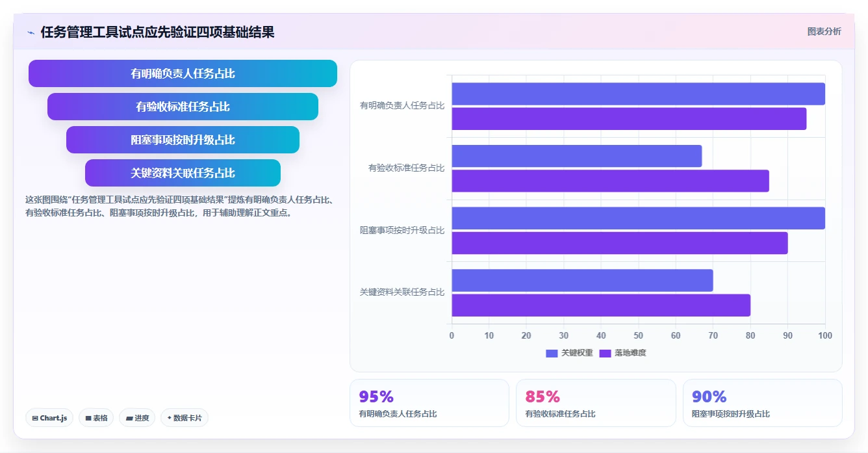Viewport: 868px width, 453px height.
Task: Click y-axis label 有验收标准任务占比
Action: coord(407,168)
